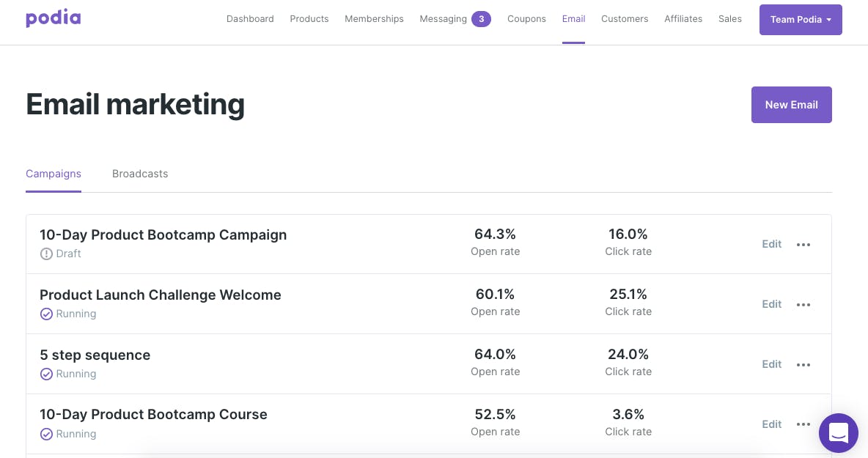Open the Products navigation item
868x458 pixels.
click(x=309, y=19)
